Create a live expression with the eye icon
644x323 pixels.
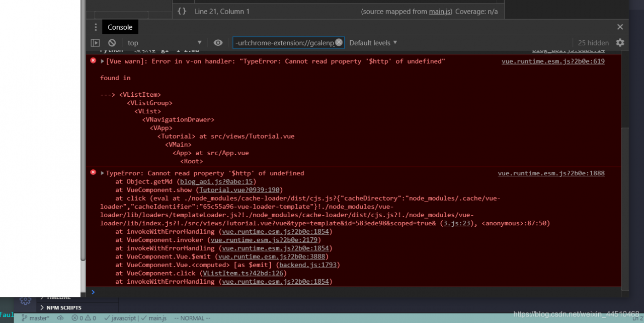pyautogui.click(x=218, y=43)
